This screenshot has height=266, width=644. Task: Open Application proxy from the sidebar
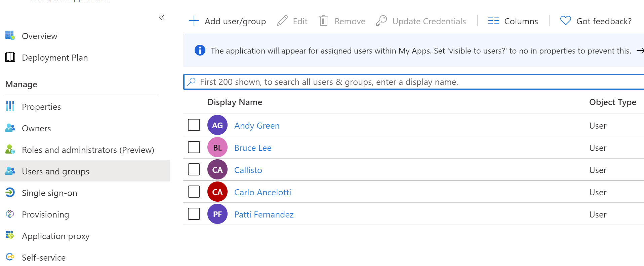coord(55,236)
